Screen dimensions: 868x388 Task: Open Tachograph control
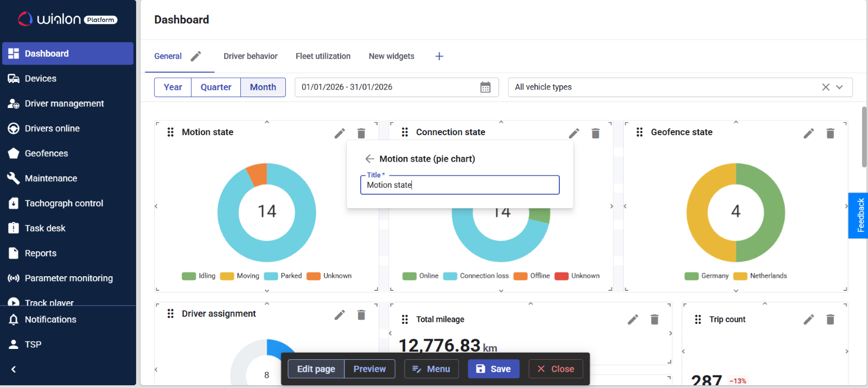[68, 203]
